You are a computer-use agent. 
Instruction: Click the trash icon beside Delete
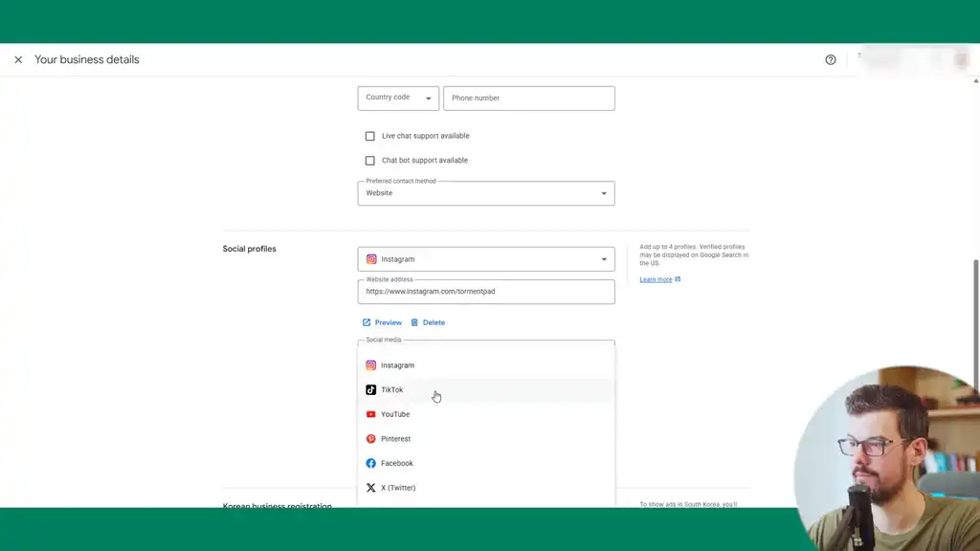pyautogui.click(x=414, y=322)
